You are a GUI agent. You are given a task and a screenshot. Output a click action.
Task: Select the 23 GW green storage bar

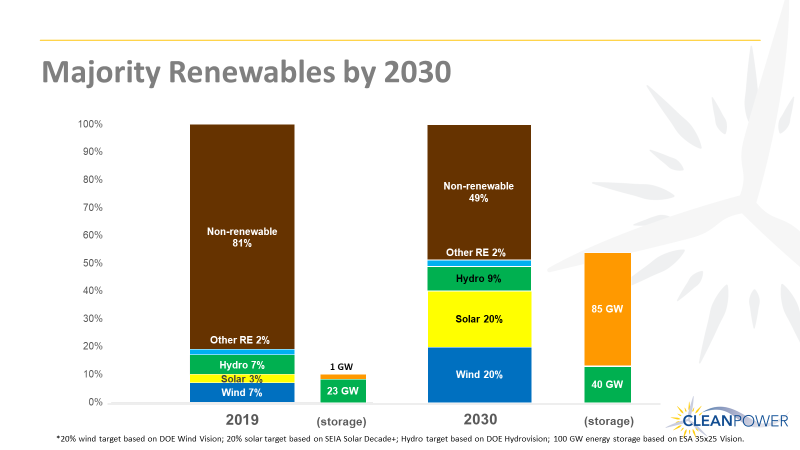pyautogui.click(x=343, y=391)
